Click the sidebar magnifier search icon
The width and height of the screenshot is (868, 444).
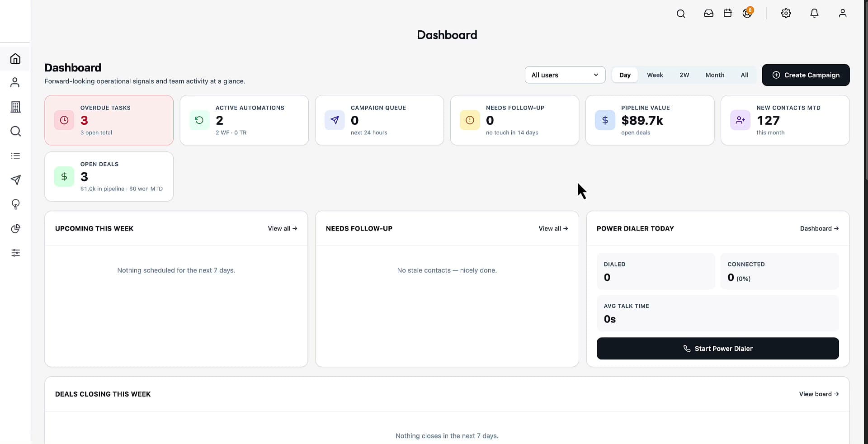point(15,131)
